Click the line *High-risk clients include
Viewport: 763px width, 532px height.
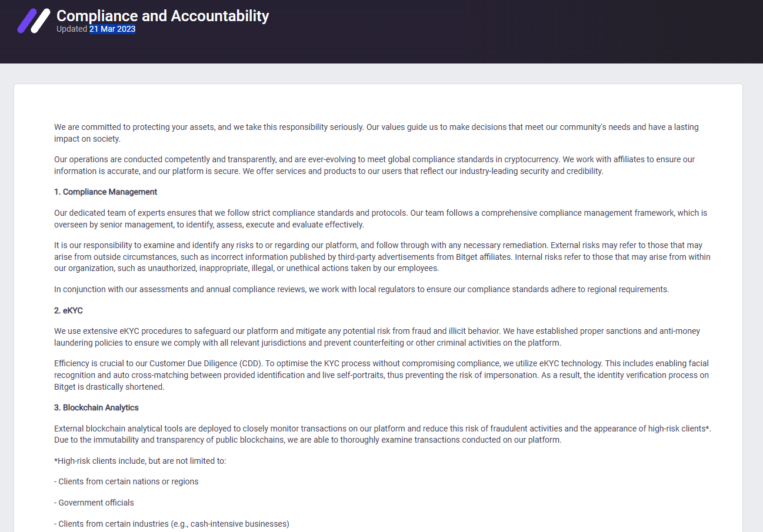coord(140,461)
